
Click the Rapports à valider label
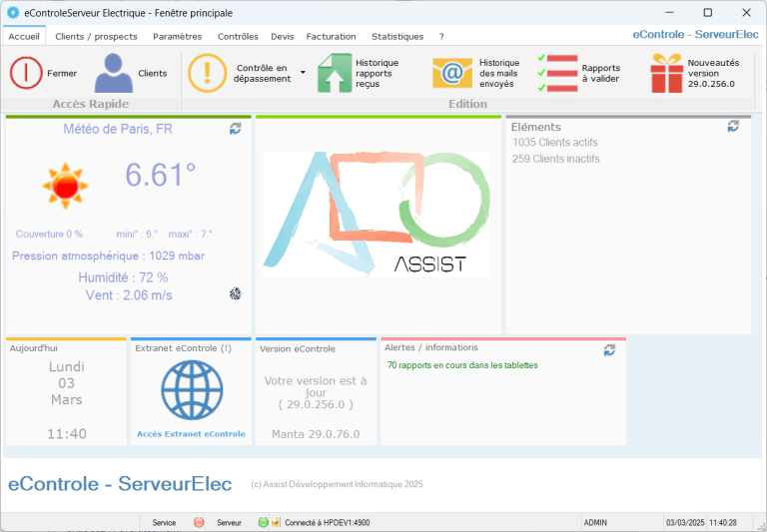[600, 73]
